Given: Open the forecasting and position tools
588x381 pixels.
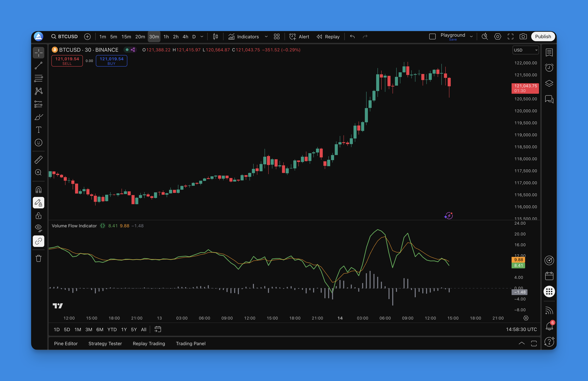Looking at the screenshot, I should 39,104.
